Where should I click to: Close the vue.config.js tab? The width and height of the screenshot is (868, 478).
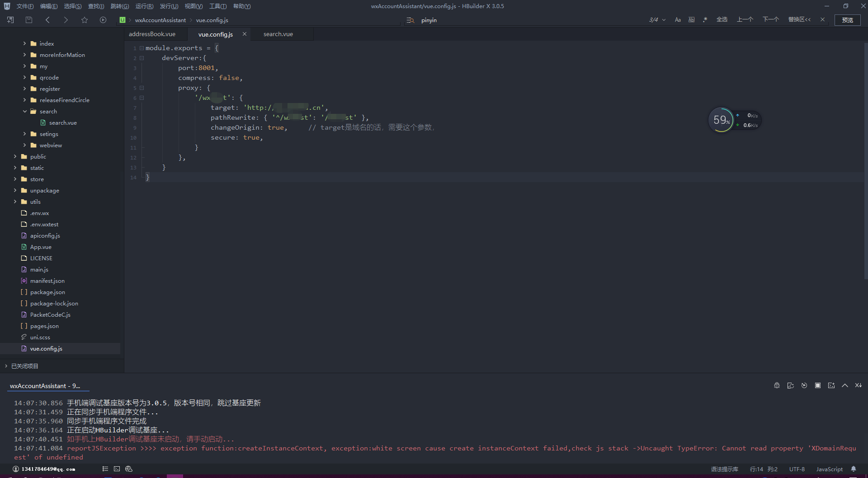pyautogui.click(x=245, y=34)
